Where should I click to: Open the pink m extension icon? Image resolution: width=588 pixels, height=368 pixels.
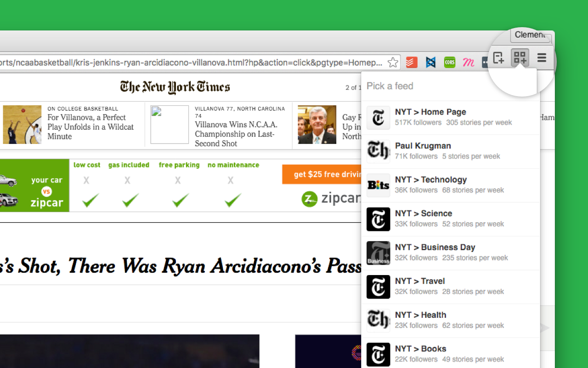(469, 62)
